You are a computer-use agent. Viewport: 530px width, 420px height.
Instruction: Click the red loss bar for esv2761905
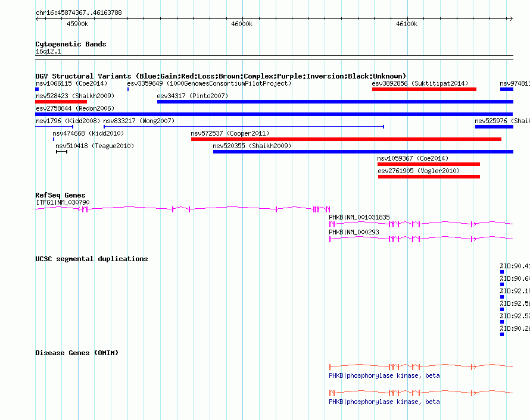tap(429, 177)
